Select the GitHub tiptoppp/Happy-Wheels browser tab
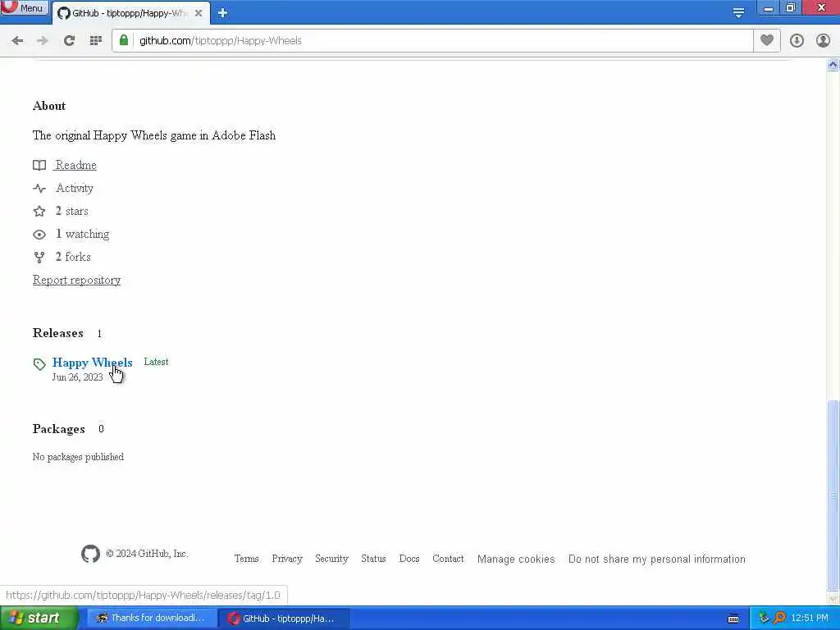Viewport: 840px width, 630px height. (x=129, y=13)
